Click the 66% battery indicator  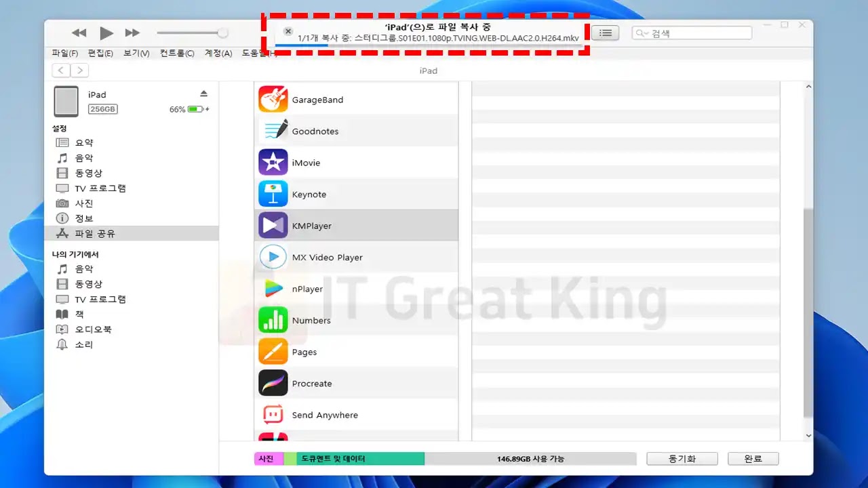point(189,109)
